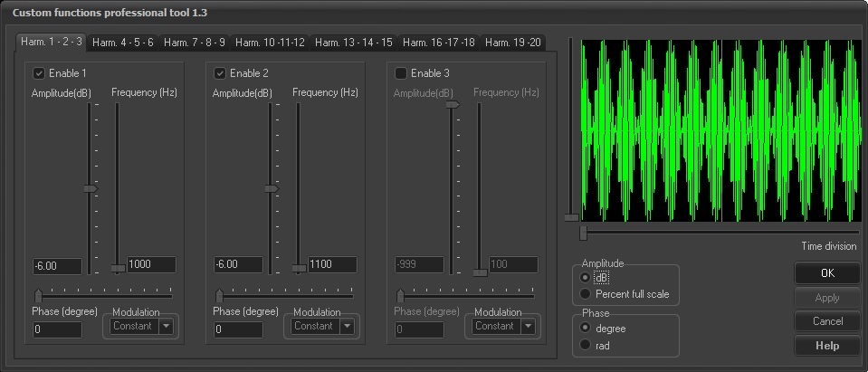Click harmonic 3 amplitude slider thumb
Viewport: 868px width, 372px height.
point(453,105)
